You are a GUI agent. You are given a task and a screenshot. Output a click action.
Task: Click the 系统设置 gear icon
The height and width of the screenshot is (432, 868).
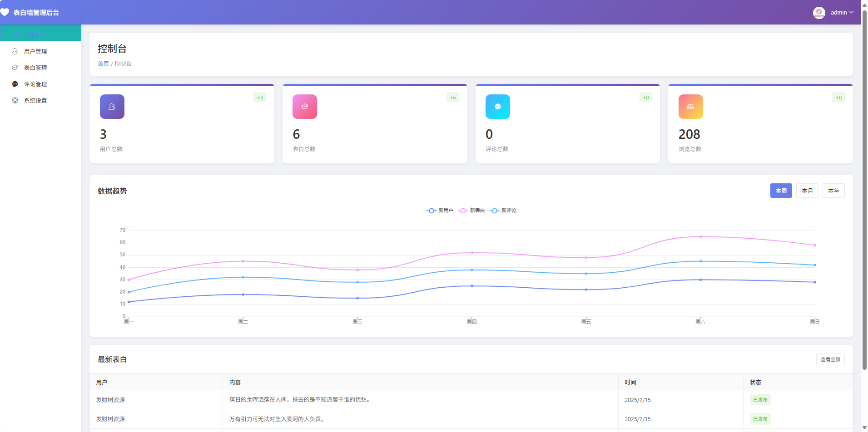point(15,100)
